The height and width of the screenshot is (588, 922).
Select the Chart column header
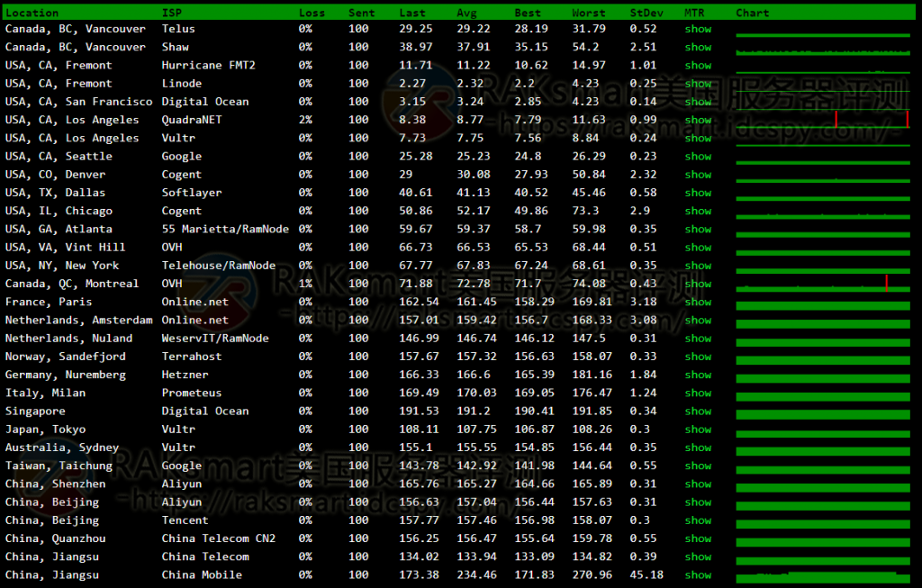click(x=753, y=13)
